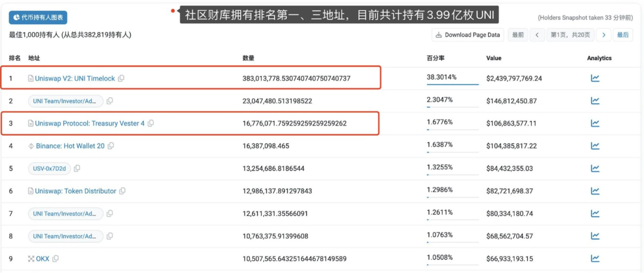Click the Holders Snapshot taken note
The height and width of the screenshot is (273, 644).
585,18
